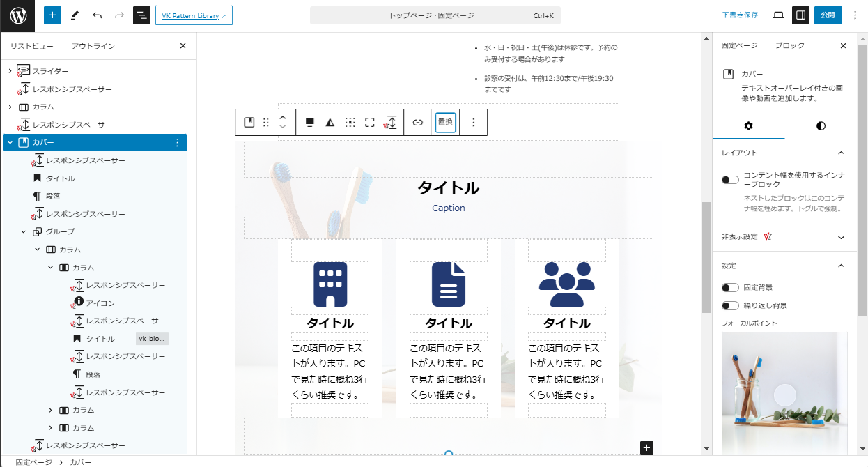Open the VK Pattern Library link
The image size is (868, 467).
point(194,15)
